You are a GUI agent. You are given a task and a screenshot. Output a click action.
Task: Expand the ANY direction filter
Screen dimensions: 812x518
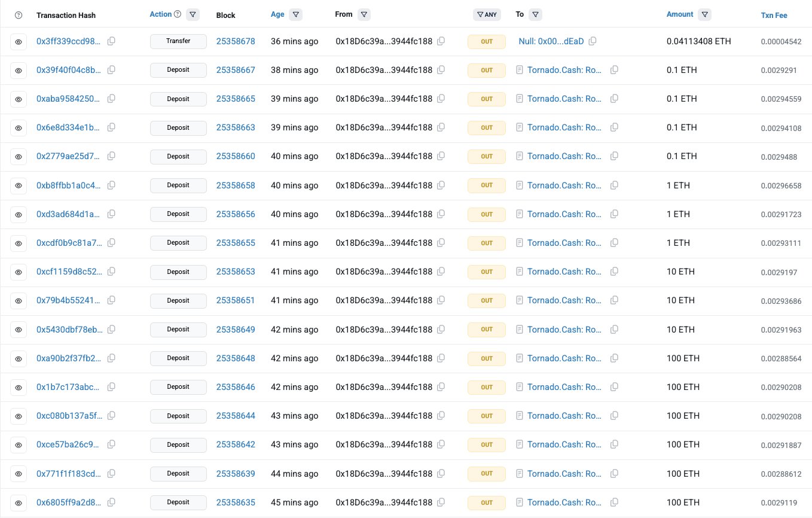(487, 14)
